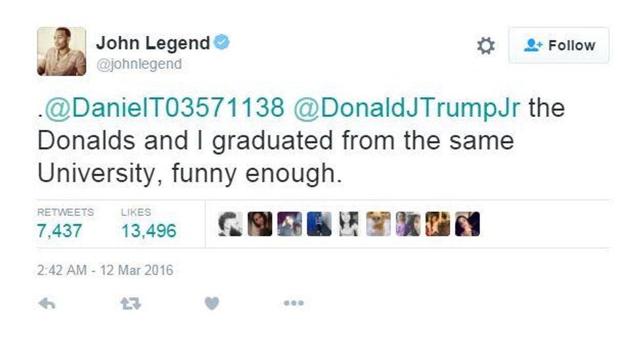This screenshot has height=340, width=644.
Task: Like the tweet with heart icon
Action: tap(212, 303)
